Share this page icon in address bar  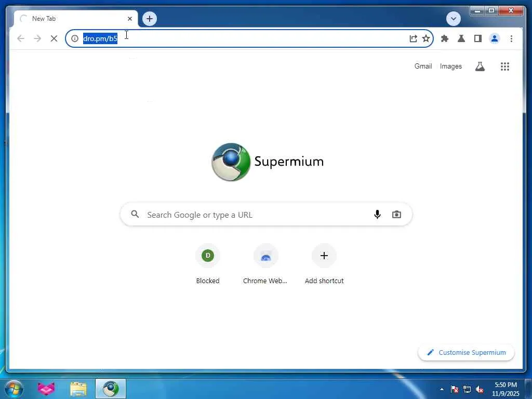pyautogui.click(x=413, y=38)
